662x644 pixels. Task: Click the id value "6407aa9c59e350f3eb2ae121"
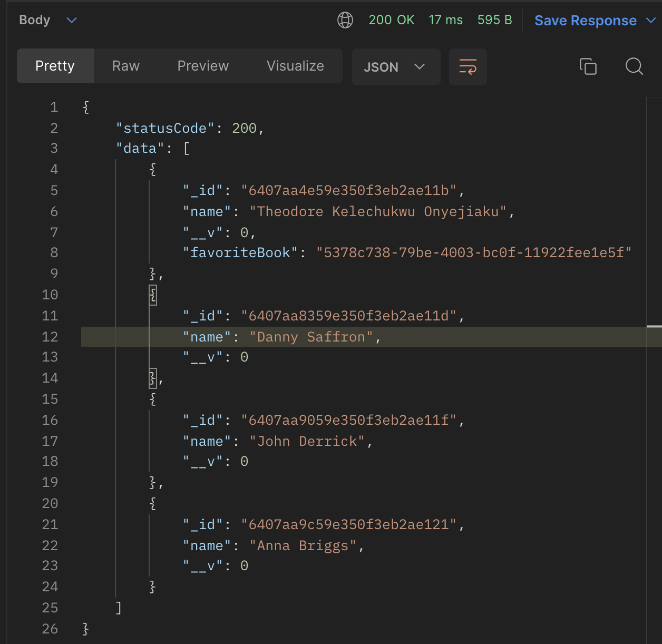pos(349,524)
